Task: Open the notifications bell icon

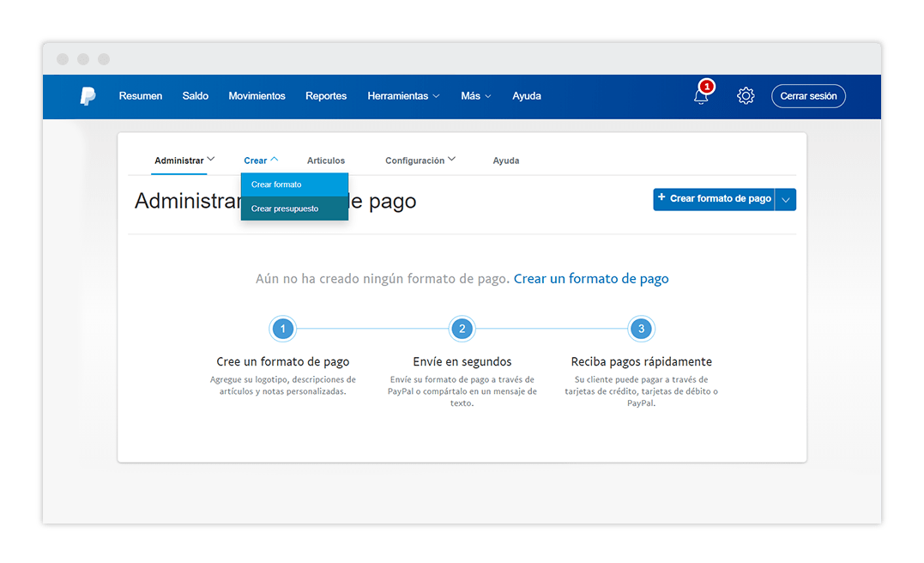Action: (x=701, y=96)
